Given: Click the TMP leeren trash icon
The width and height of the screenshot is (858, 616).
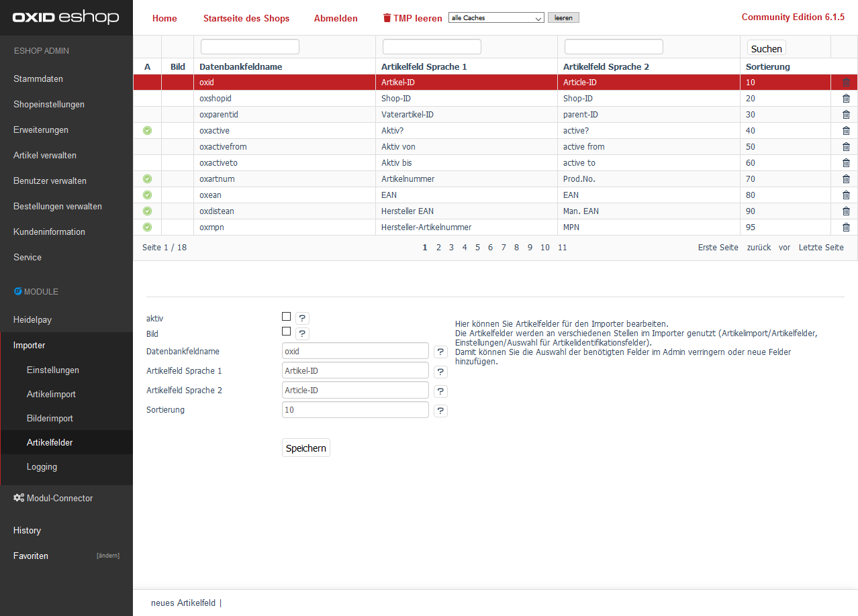Looking at the screenshot, I should [x=387, y=18].
